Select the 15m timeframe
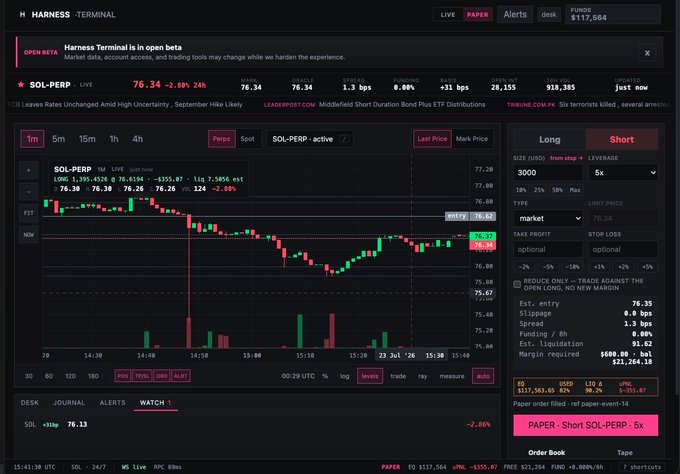This screenshot has width=680, height=474. point(87,139)
